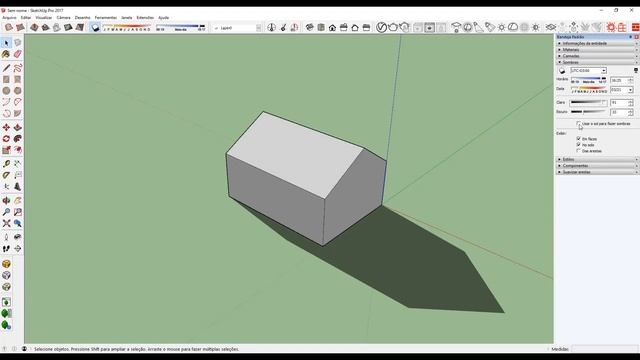Click the gray house model

point(306,178)
